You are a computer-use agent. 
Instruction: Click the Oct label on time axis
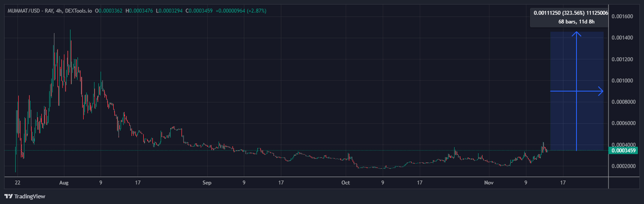pyautogui.click(x=346, y=183)
